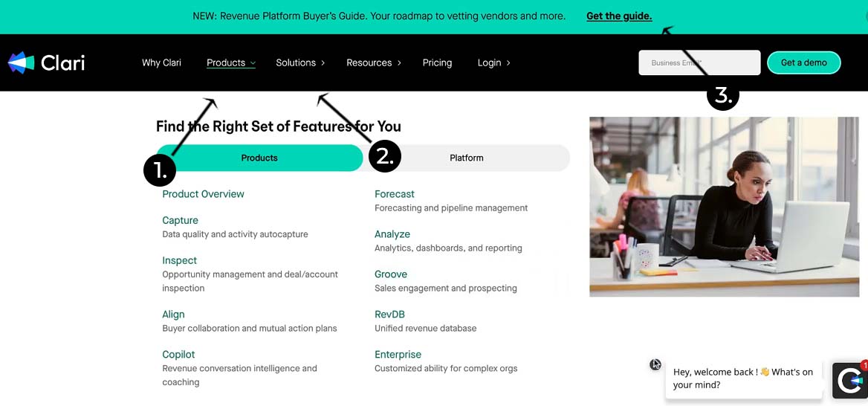
Task: Switch to the Platform tab
Action: click(467, 158)
